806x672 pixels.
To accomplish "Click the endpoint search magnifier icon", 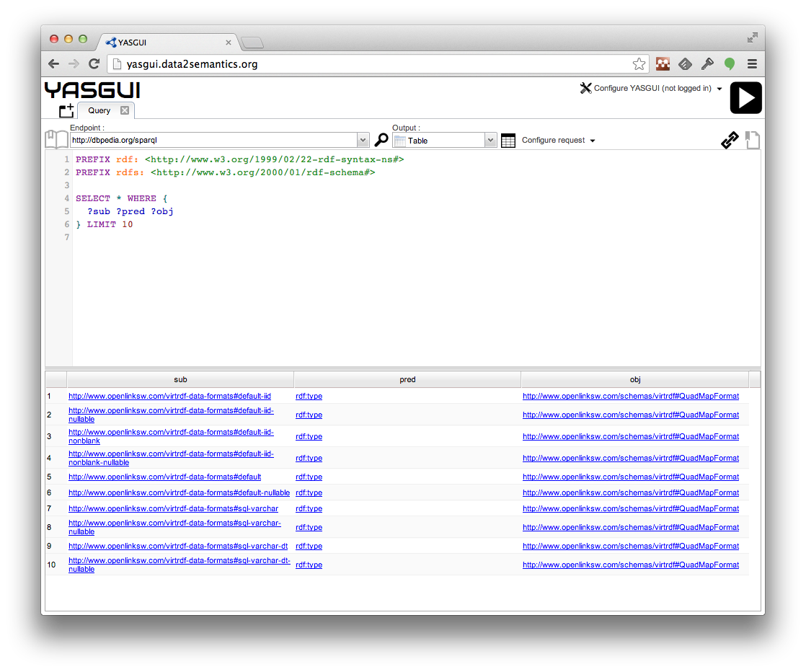I will [x=381, y=140].
